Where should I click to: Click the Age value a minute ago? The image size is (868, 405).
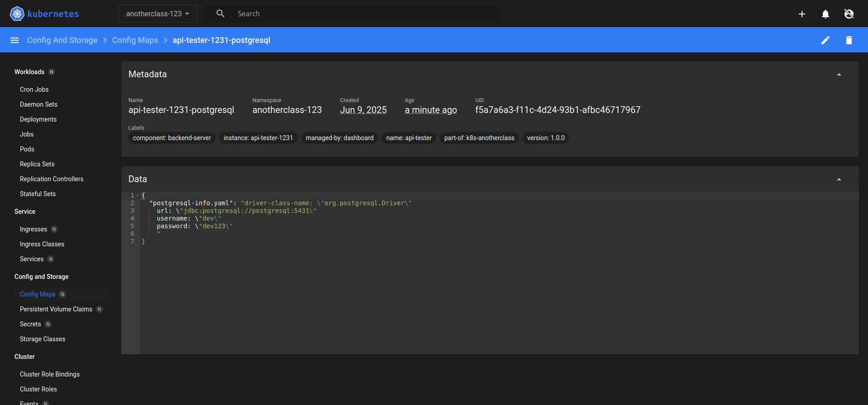coord(431,110)
